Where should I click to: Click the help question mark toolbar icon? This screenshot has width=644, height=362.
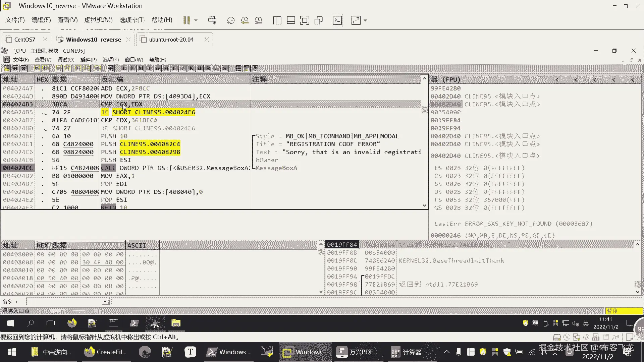tap(255, 68)
